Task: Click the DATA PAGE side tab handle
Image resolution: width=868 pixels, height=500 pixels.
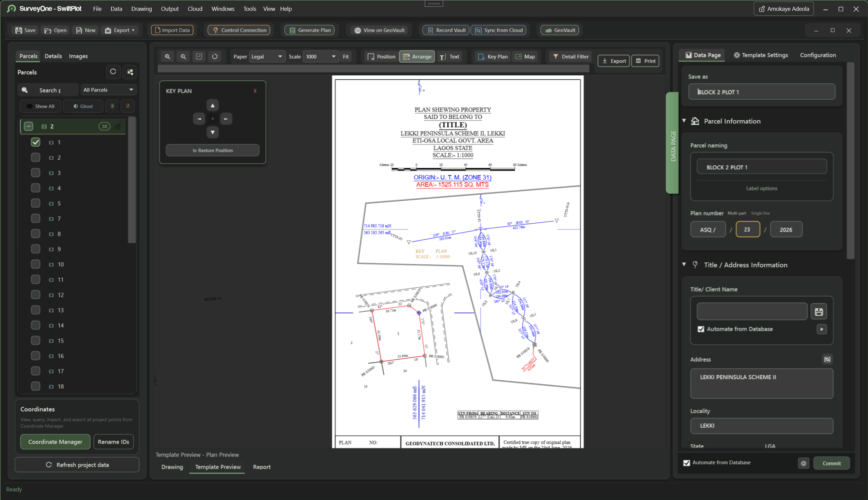Action: (673, 143)
